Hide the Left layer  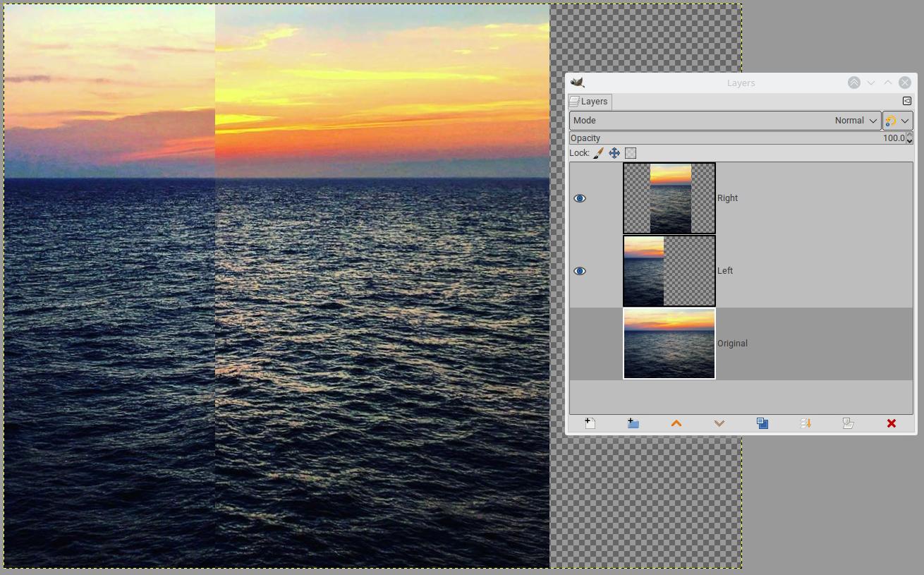pyautogui.click(x=580, y=271)
